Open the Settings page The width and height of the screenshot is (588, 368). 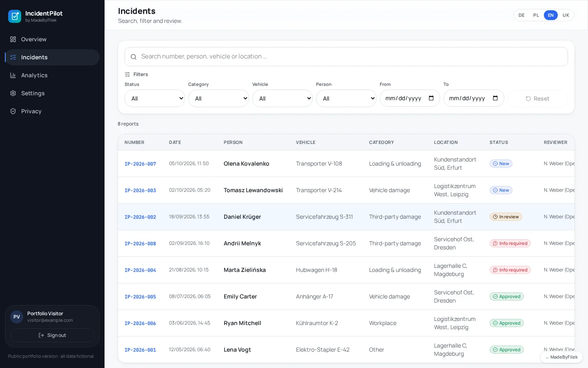pos(52,93)
